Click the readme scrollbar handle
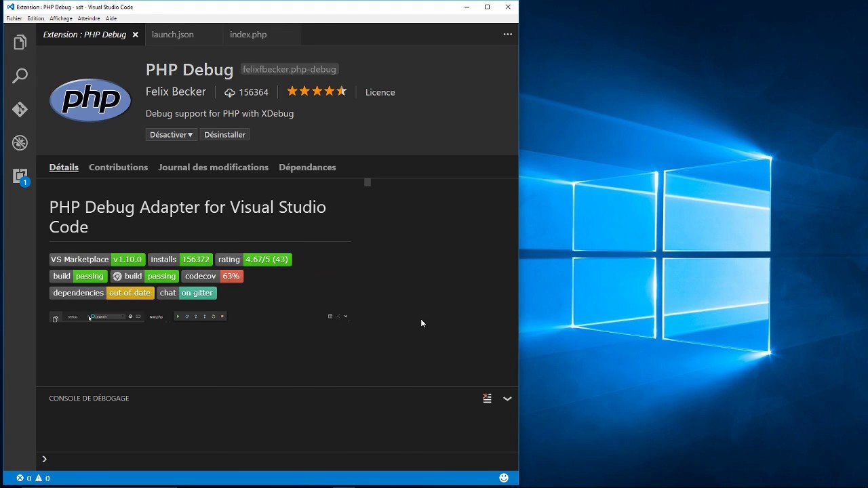The width and height of the screenshot is (868, 488). point(368,182)
